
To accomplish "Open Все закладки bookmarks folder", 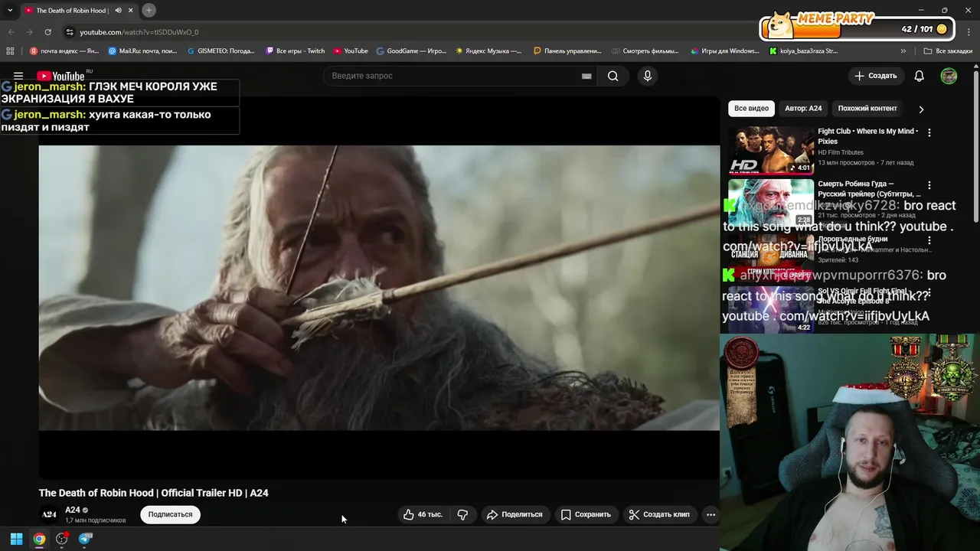I will [x=948, y=51].
